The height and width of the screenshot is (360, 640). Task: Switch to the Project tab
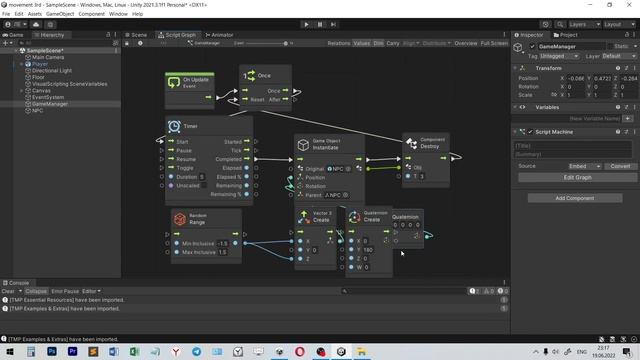pos(565,35)
